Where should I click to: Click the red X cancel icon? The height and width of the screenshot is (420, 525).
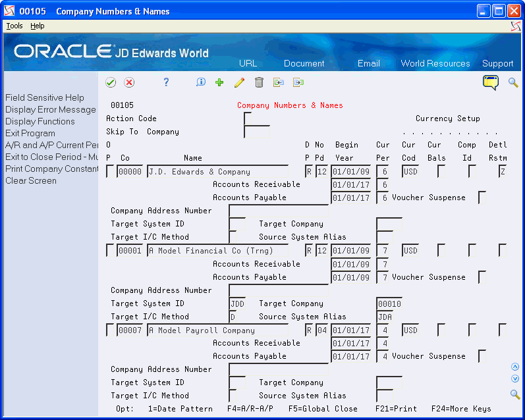point(129,82)
